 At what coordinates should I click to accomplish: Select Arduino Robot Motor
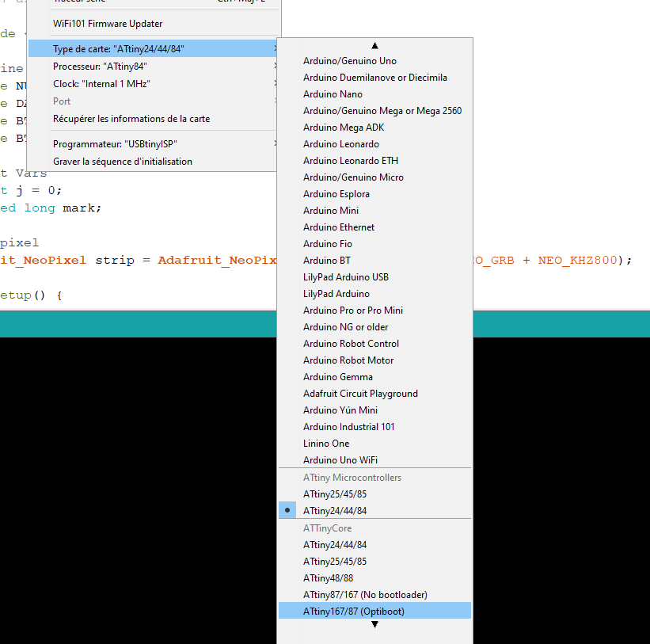click(374, 360)
